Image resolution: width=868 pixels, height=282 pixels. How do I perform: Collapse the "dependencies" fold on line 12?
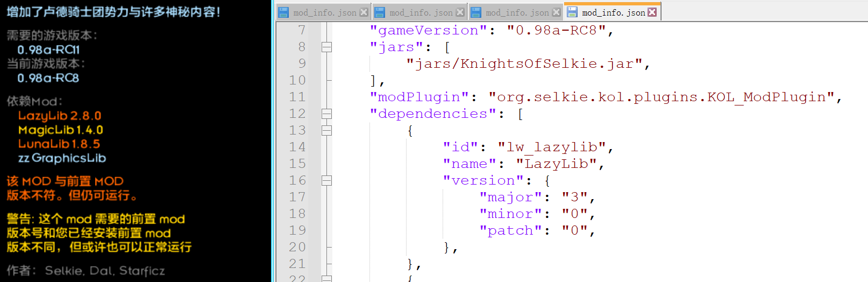tap(326, 114)
